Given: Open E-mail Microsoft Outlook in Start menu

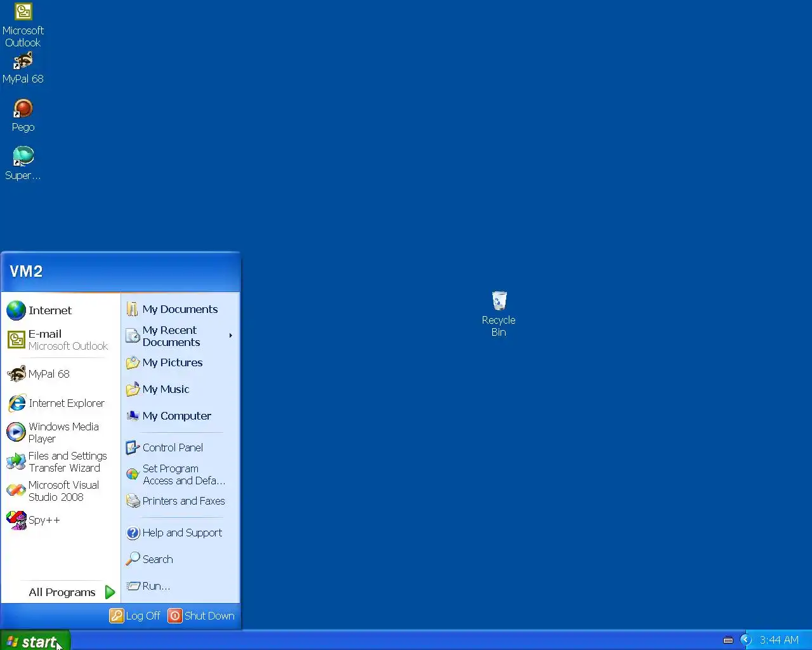Looking at the screenshot, I should pos(61,340).
